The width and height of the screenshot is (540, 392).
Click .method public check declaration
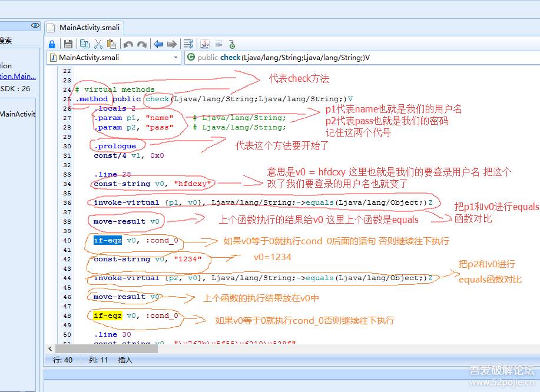coord(214,99)
